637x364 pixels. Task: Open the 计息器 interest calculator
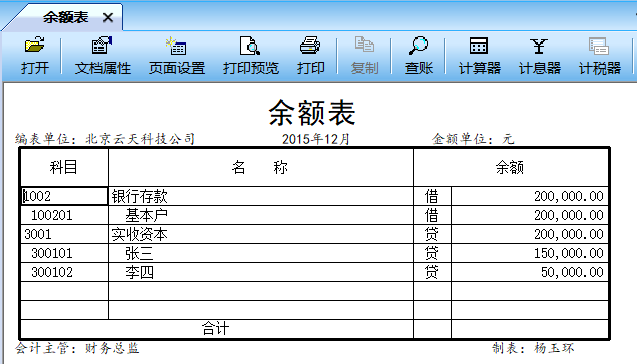[540, 56]
